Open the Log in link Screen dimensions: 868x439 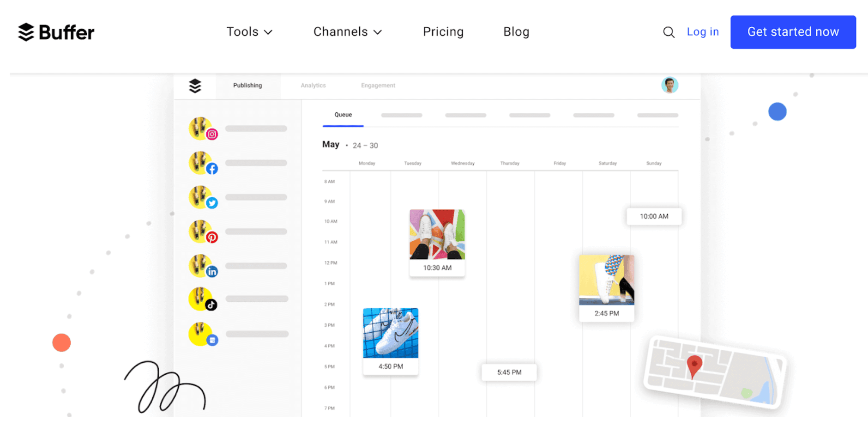coord(702,32)
